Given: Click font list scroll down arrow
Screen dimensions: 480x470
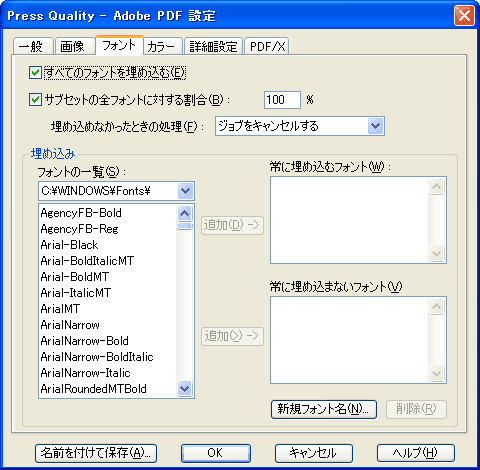Looking at the screenshot, I should 184,389.
